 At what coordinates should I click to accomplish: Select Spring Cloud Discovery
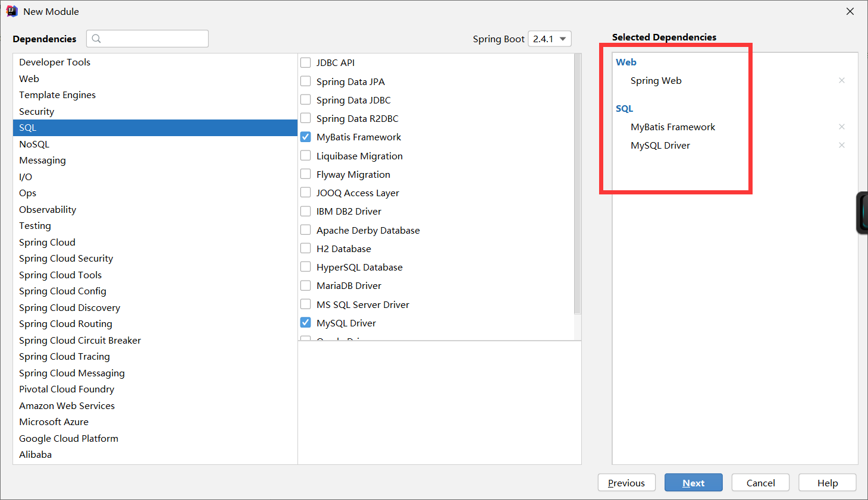(155, 307)
